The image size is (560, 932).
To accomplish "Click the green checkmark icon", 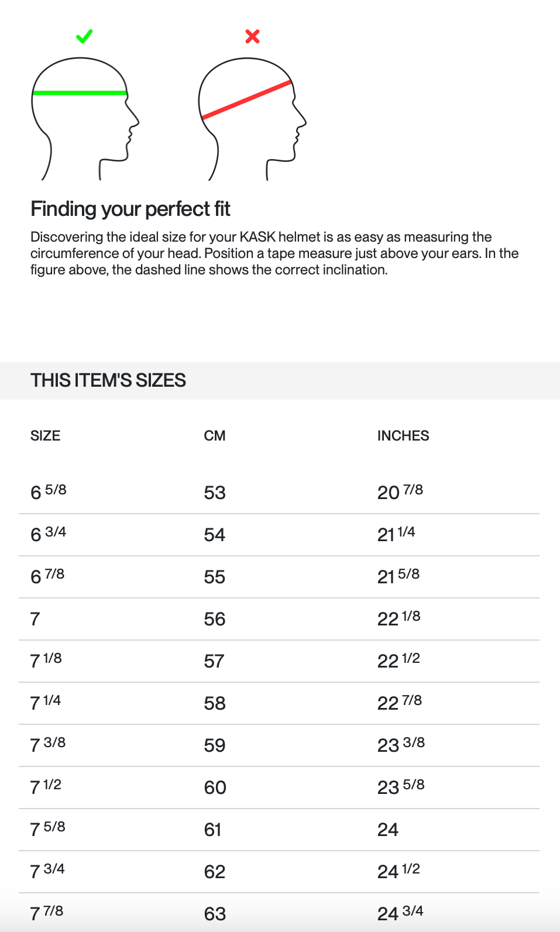I will 84,36.
